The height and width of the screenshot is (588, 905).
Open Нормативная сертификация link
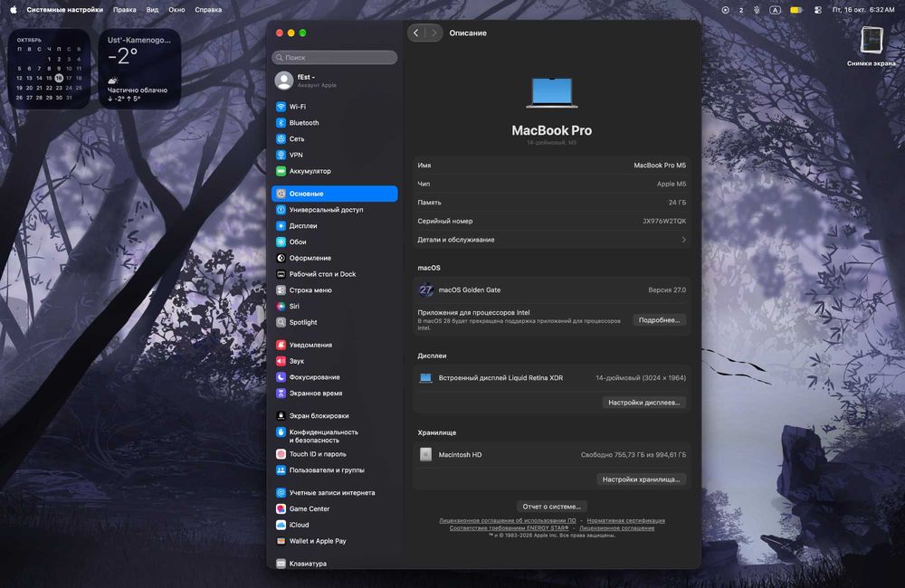[625, 520]
